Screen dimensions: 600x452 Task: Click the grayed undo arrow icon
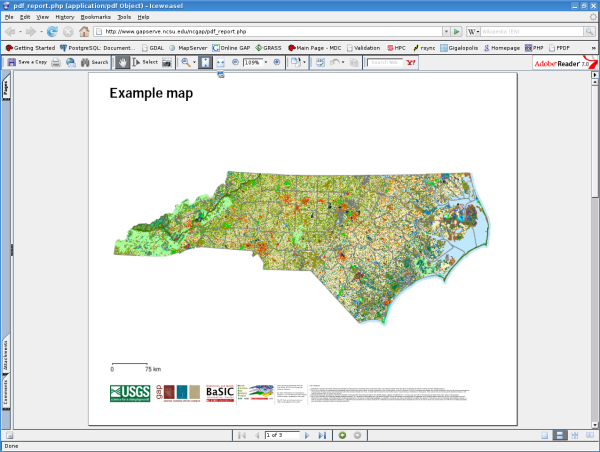335,62
